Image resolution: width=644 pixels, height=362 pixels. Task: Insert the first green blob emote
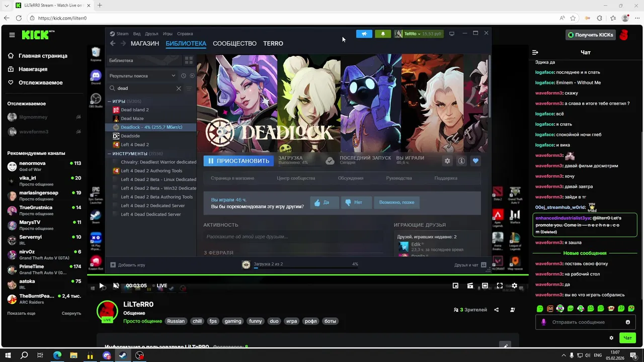(x=540, y=308)
